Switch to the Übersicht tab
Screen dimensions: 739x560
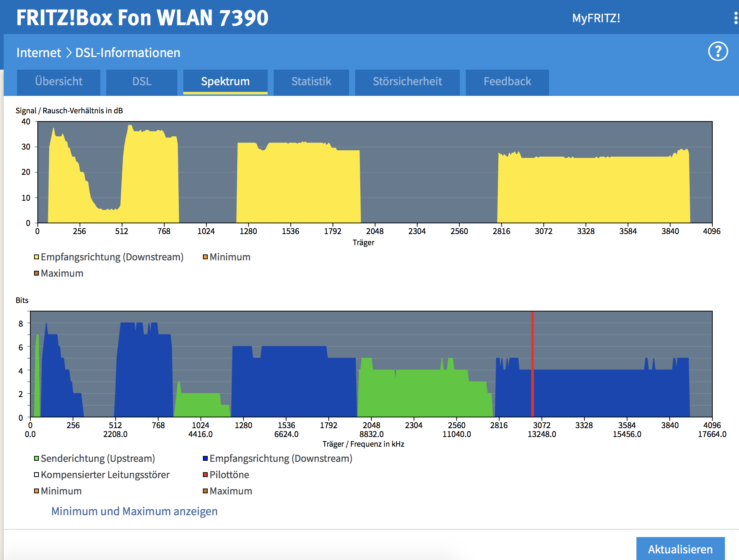(58, 81)
